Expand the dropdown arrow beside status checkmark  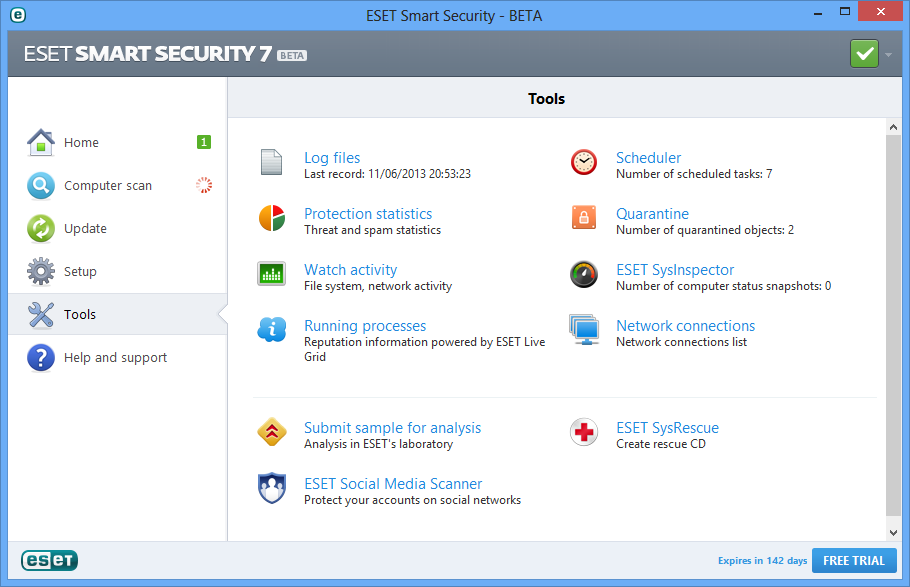(x=888, y=54)
